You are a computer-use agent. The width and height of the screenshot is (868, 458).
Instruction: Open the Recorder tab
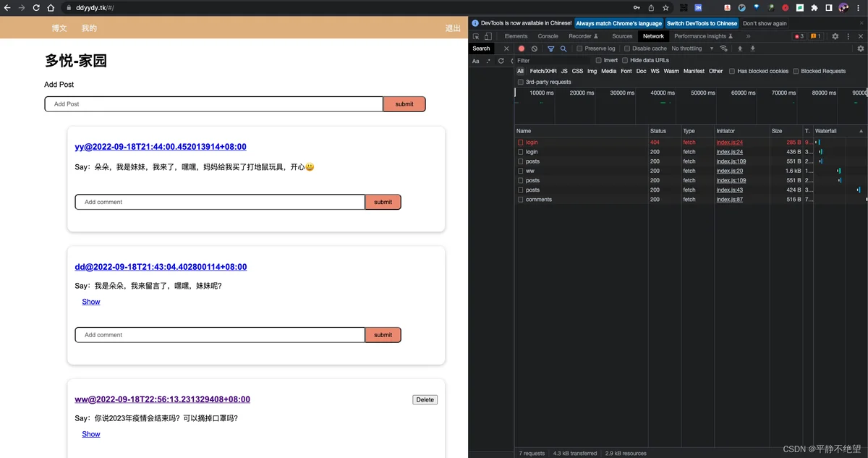coord(583,36)
